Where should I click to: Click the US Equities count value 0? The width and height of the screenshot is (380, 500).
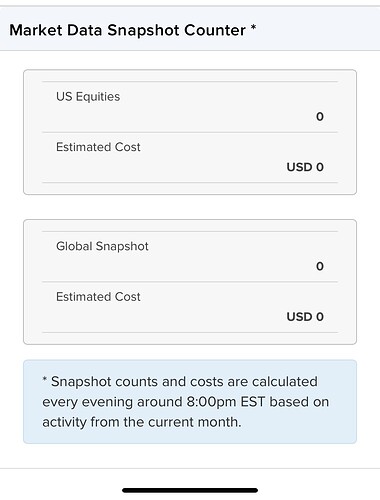pos(320,117)
